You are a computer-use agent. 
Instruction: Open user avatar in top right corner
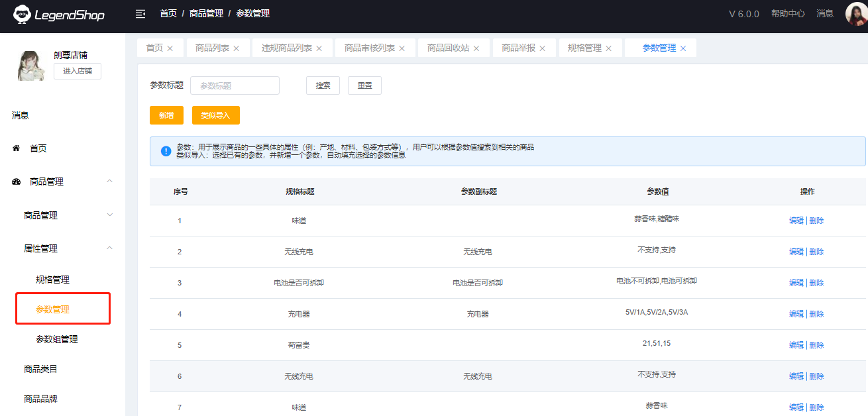click(x=856, y=14)
